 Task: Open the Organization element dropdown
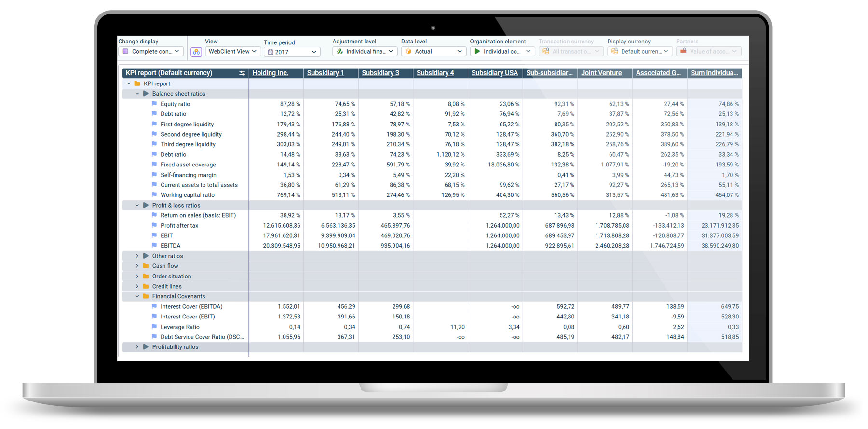coord(502,51)
